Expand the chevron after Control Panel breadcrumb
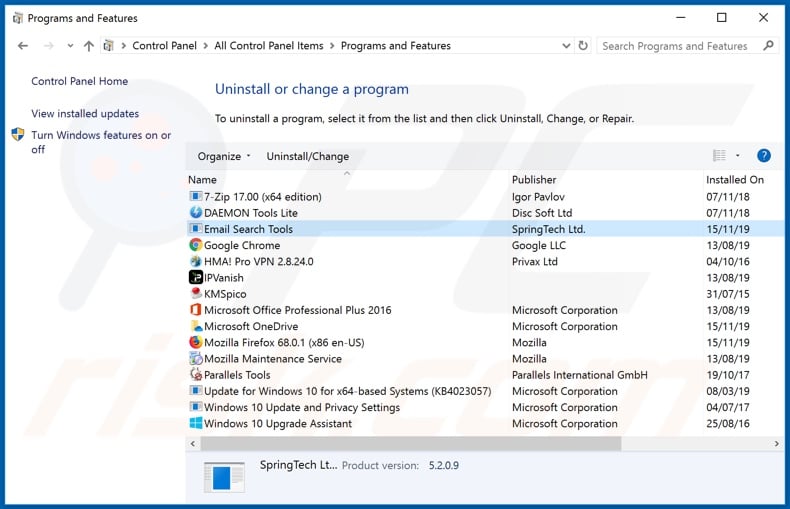790x509 pixels. click(x=206, y=46)
